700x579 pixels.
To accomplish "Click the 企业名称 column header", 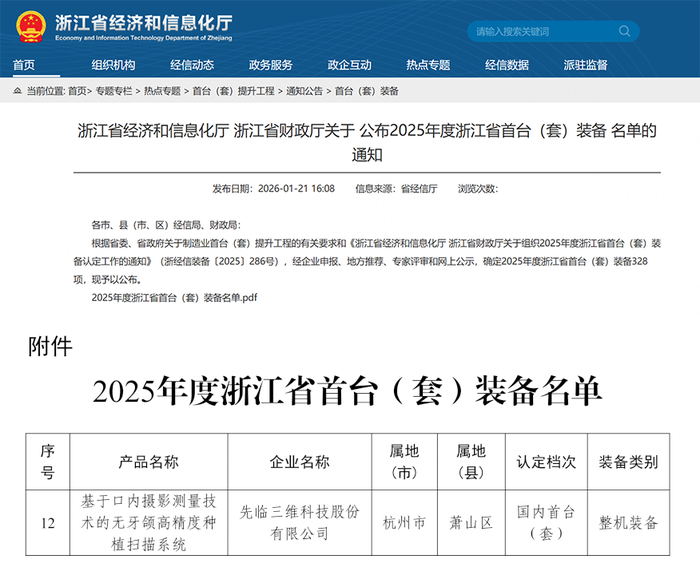I will pos(300,462).
